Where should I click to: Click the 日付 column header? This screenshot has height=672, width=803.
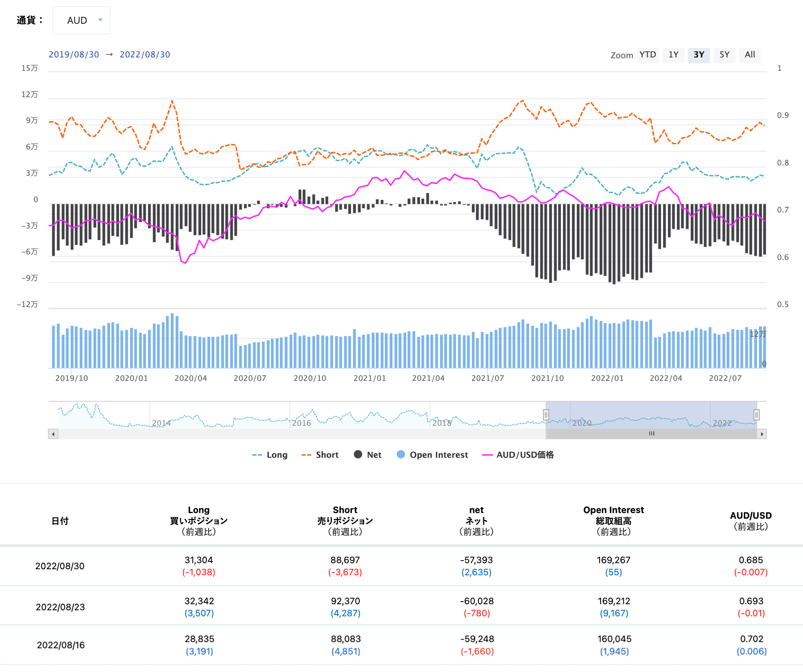click(x=60, y=521)
